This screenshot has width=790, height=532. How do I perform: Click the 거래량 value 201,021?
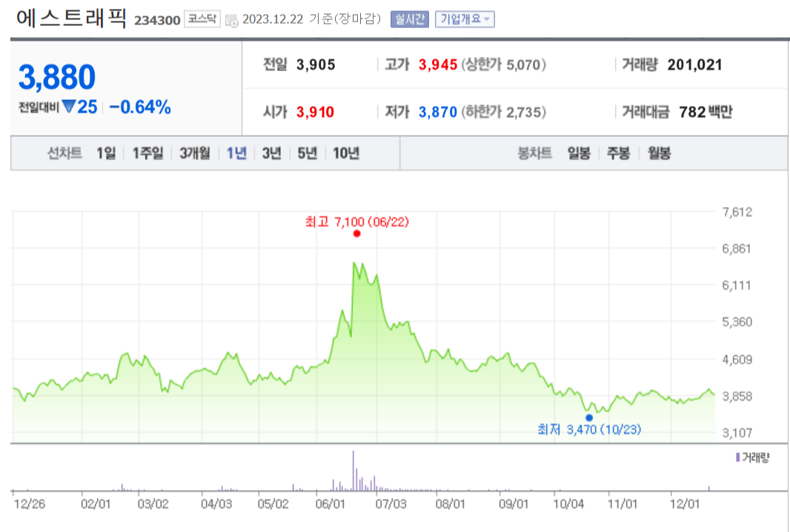pos(695,65)
